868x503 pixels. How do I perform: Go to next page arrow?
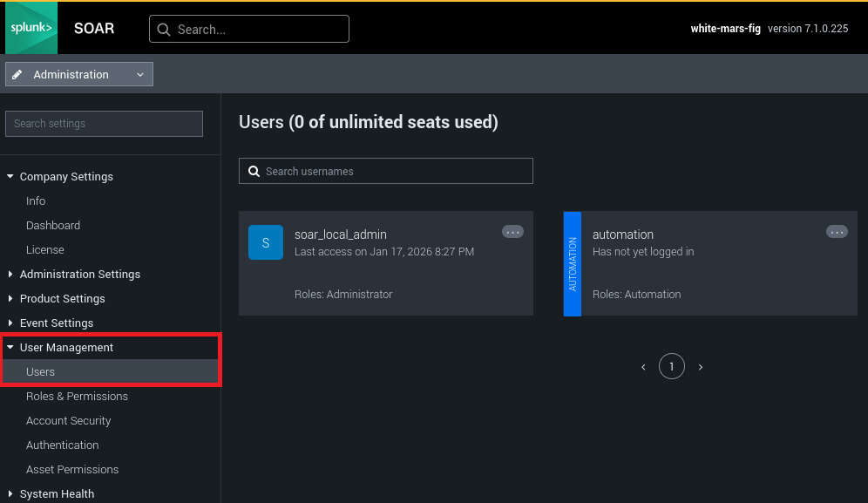pos(701,367)
